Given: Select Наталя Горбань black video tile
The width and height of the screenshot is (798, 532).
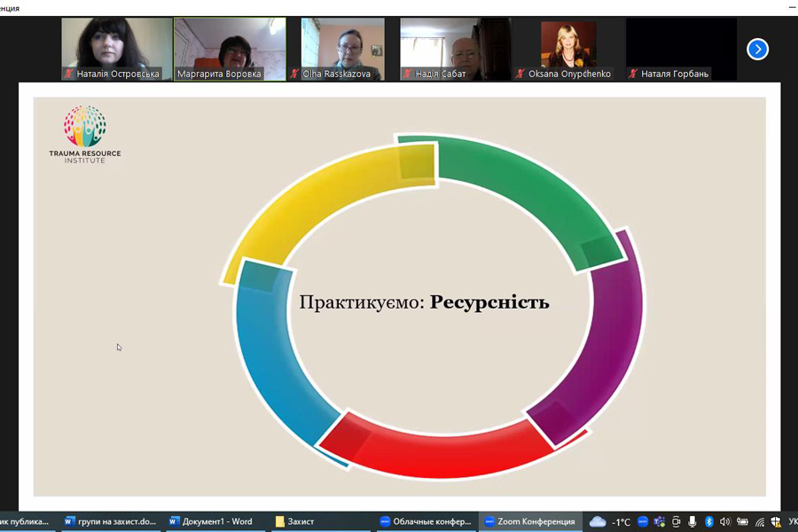Looking at the screenshot, I should pyautogui.click(x=682, y=49).
